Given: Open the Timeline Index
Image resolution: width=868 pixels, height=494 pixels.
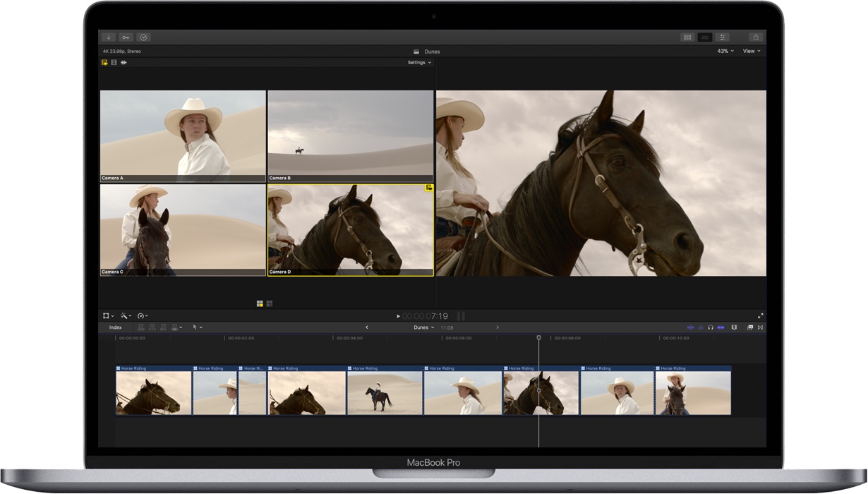Looking at the screenshot, I should pos(115,327).
